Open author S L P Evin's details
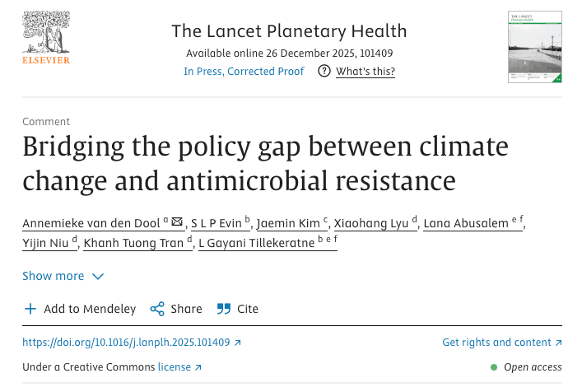This screenshot has width=582, height=392. 217,223
